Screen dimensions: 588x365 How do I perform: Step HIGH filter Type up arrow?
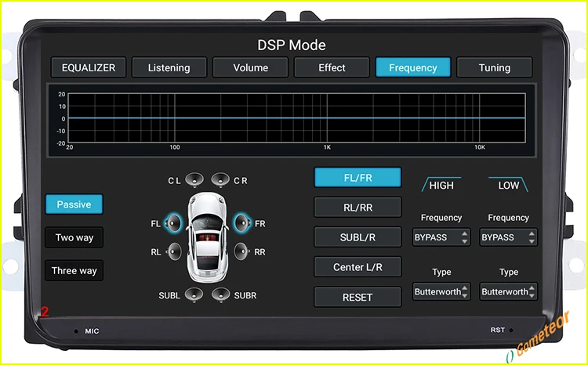coord(465,287)
